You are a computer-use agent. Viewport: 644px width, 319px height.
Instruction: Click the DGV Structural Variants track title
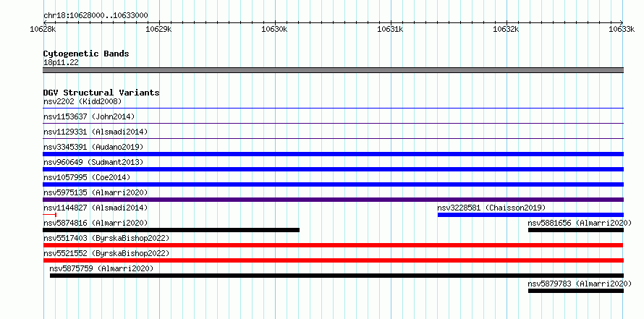click(x=101, y=93)
